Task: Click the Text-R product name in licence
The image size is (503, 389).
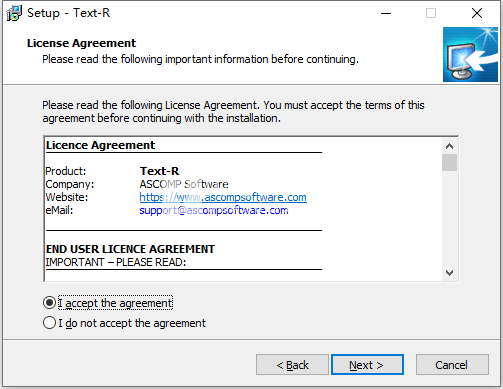Action: pyautogui.click(x=159, y=171)
